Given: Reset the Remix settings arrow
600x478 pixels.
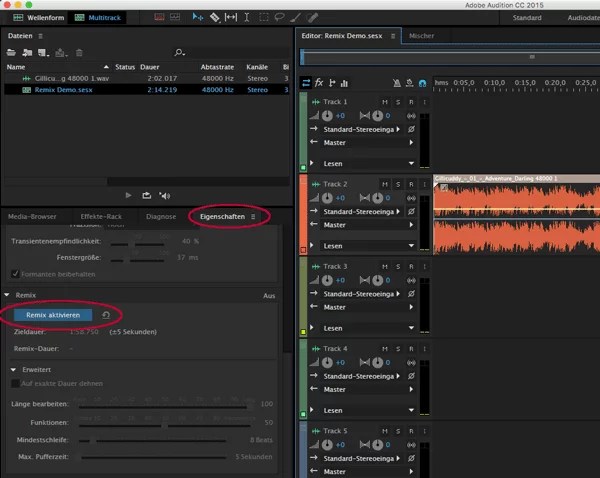Looking at the screenshot, I should pyautogui.click(x=106, y=315).
